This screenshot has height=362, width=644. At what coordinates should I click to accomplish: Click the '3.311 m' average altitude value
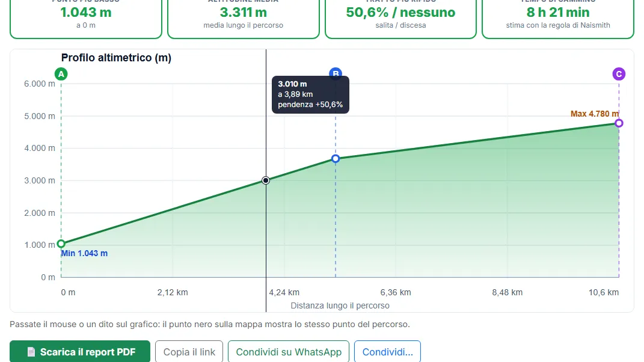pyautogui.click(x=243, y=12)
